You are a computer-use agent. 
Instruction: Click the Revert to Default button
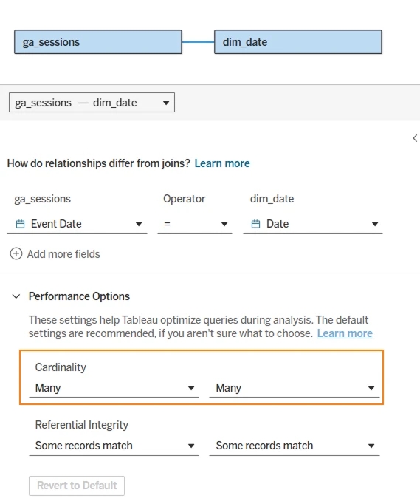tap(77, 486)
